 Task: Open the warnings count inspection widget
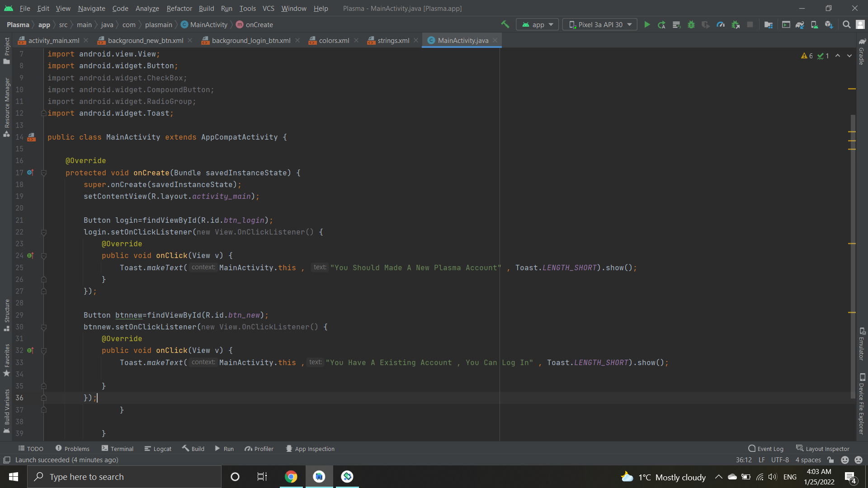pos(807,56)
